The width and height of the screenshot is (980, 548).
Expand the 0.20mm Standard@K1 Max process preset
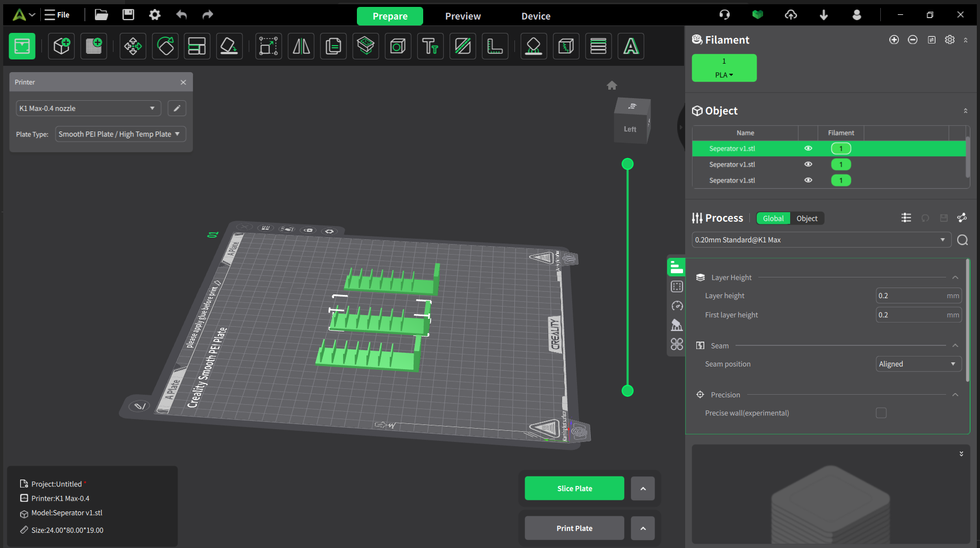[x=820, y=240]
